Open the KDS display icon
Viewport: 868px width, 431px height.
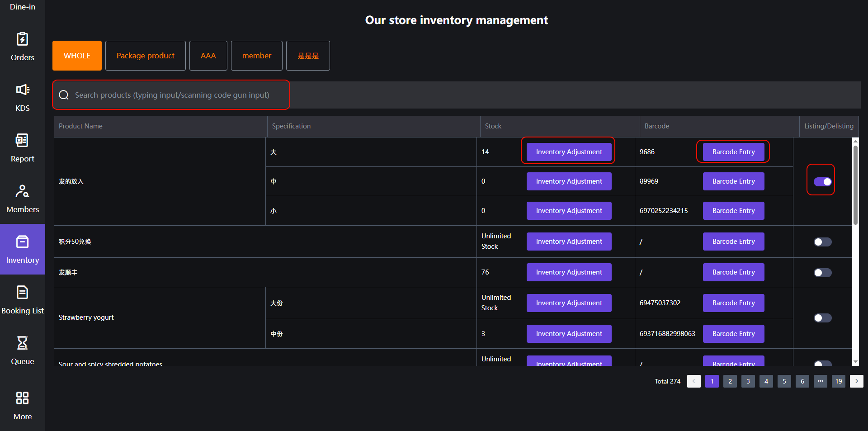pyautogui.click(x=22, y=90)
